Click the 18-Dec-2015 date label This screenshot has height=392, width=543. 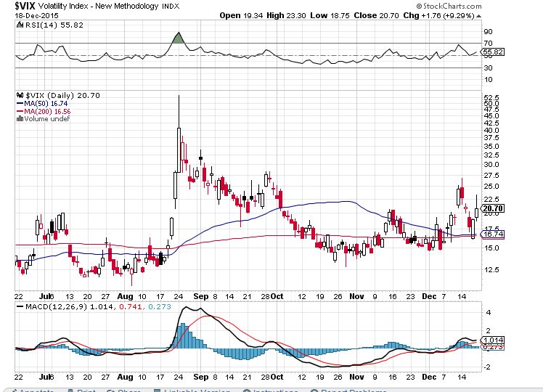37,15
